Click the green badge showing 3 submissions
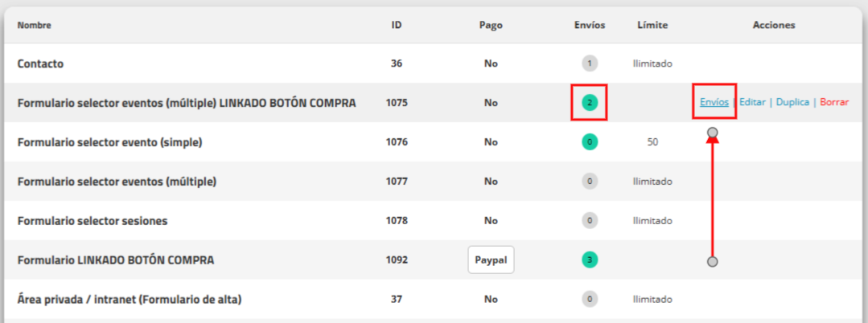Screen dimensions: 868x323 point(590,260)
